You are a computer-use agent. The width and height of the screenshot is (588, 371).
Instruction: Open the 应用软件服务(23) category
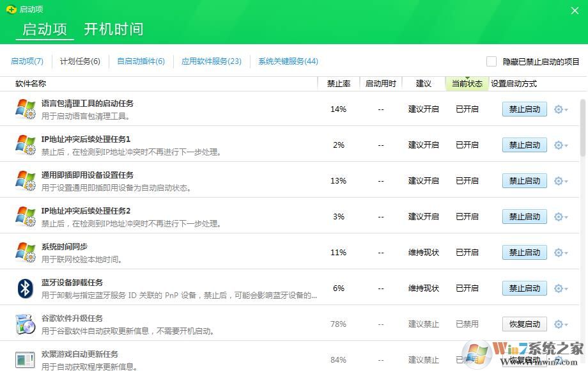[x=211, y=61]
